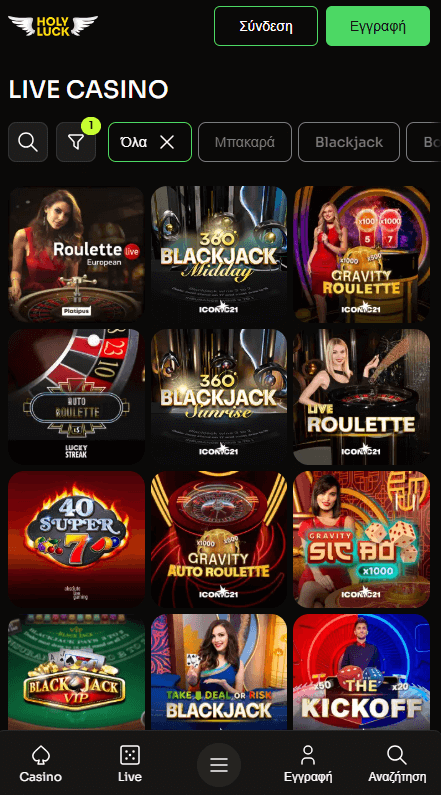The width and height of the screenshot is (441, 795).
Task: Open the filter funnel icon
Action: (76, 142)
